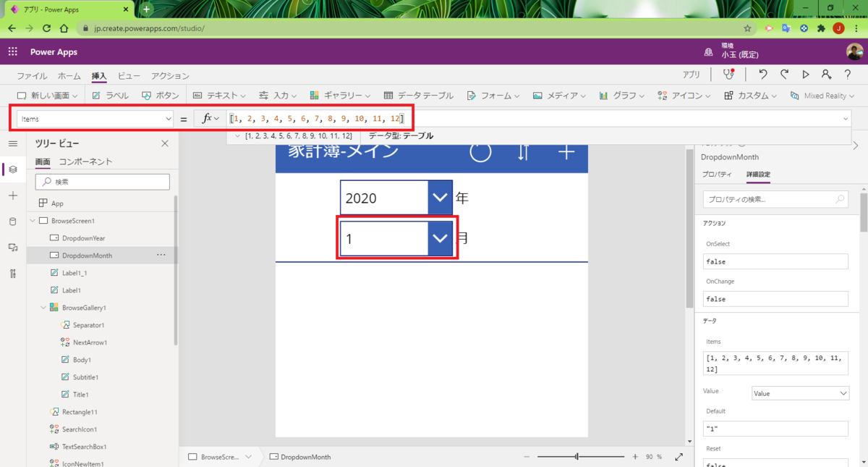Open a new browser tab
Image resolution: width=868 pixels, height=467 pixels.
click(x=146, y=9)
